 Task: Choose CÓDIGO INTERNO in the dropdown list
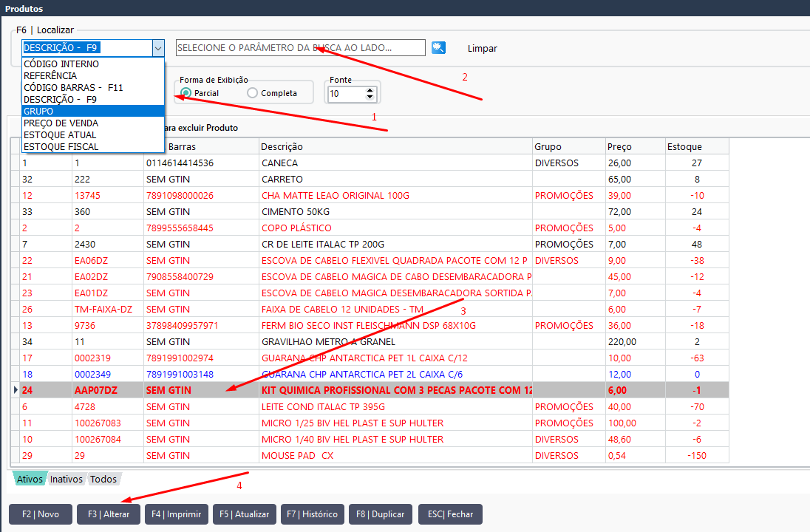click(93, 64)
